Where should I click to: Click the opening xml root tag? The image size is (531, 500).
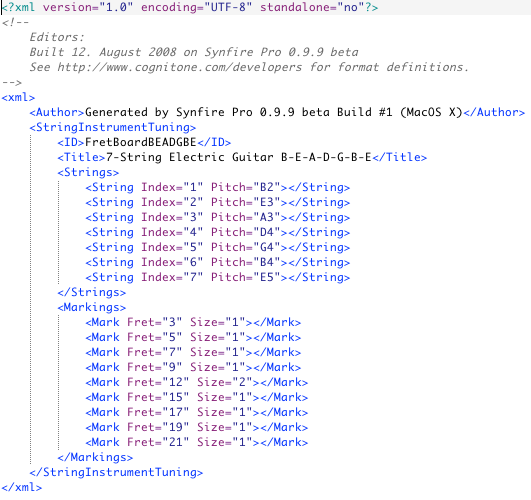pyautogui.click(x=18, y=98)
